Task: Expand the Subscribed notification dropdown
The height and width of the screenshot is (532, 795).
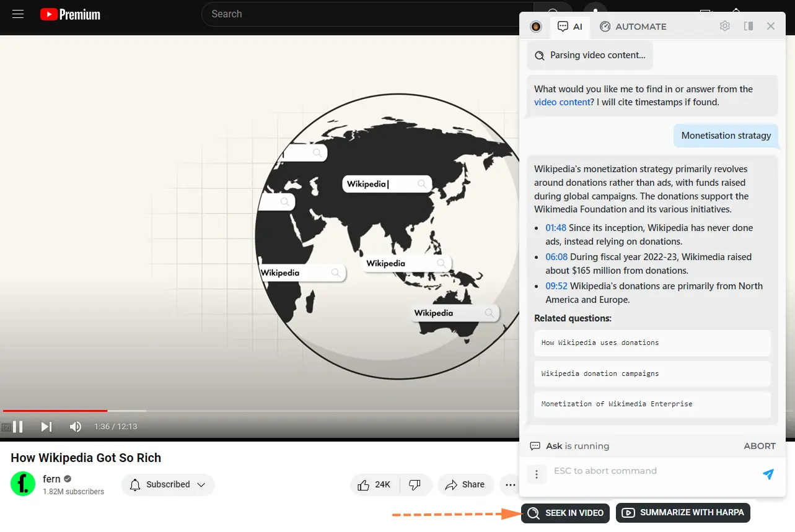Action: point(168,485)
